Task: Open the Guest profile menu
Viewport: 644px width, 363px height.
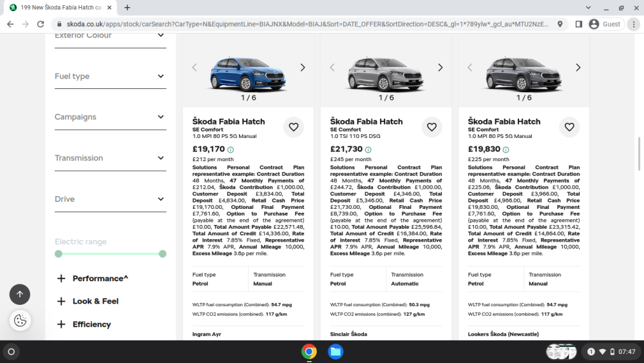Action: pyautogui.click(x=605, y=25)
